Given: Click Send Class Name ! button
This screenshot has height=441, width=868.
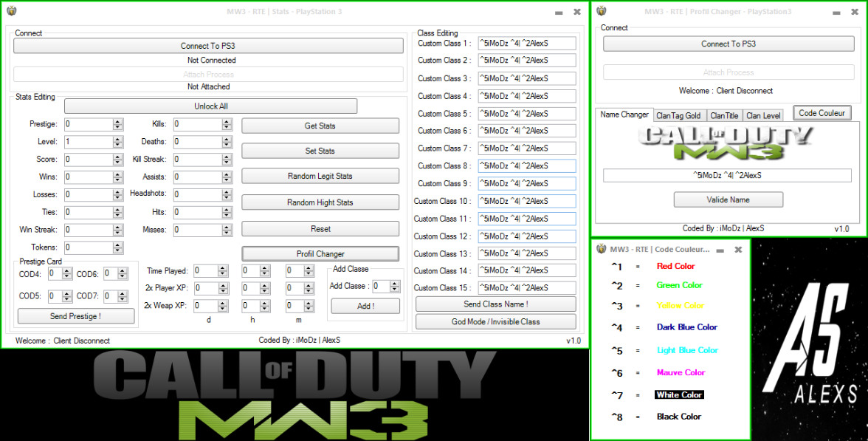Looking at the screenshot, I should (495, 304).
